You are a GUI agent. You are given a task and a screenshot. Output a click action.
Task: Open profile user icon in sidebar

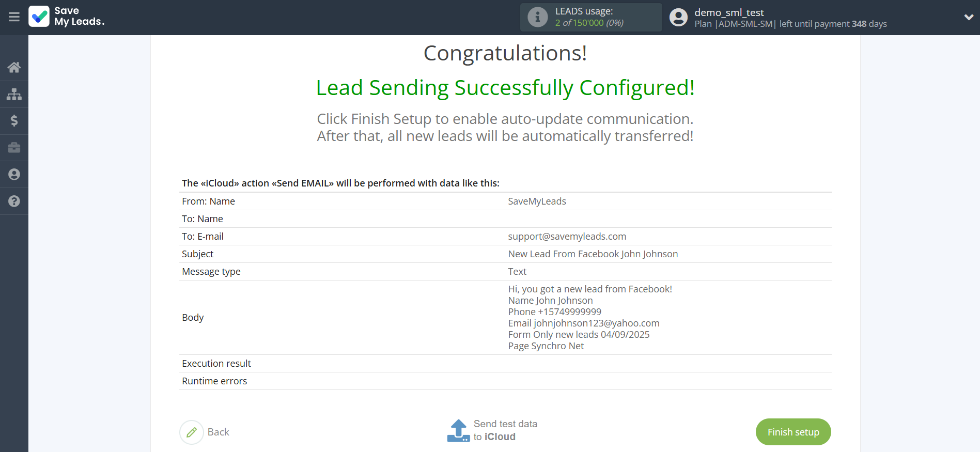point(14,175)
